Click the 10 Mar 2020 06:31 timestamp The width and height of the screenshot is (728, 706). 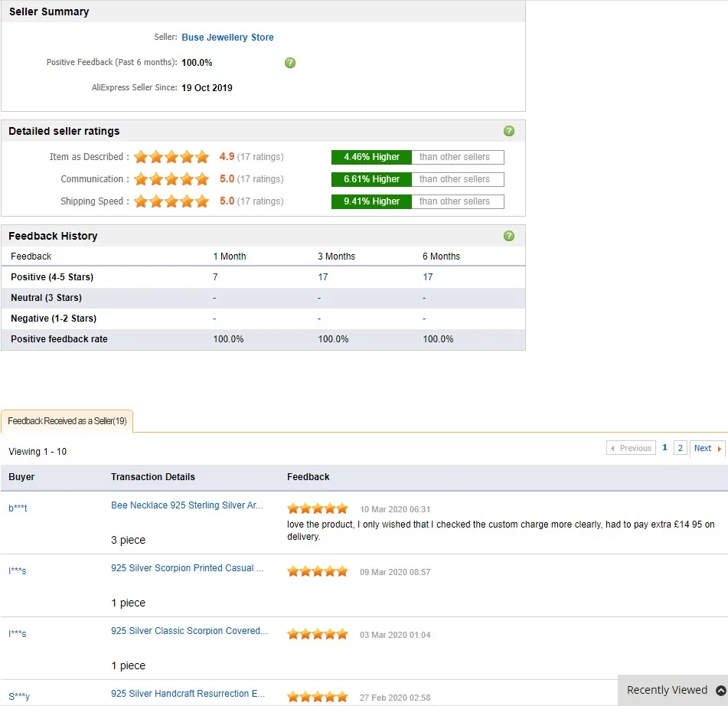(x=395, y=509)
